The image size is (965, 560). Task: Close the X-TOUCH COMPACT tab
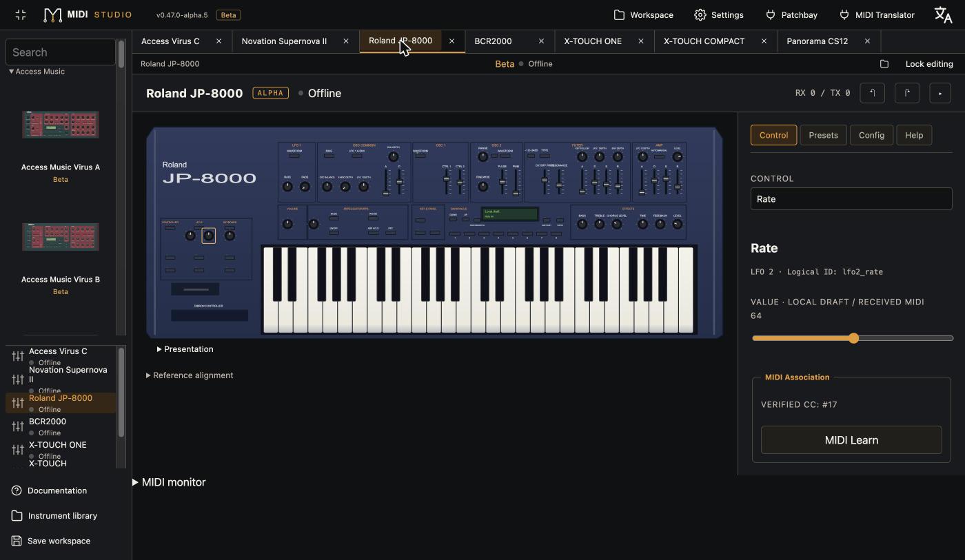click(764, 41)
